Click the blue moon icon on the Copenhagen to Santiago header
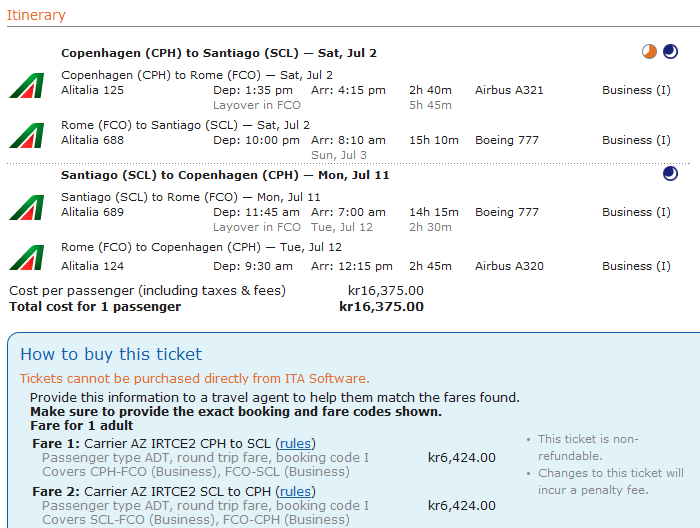700x528 pixels. 670,52
